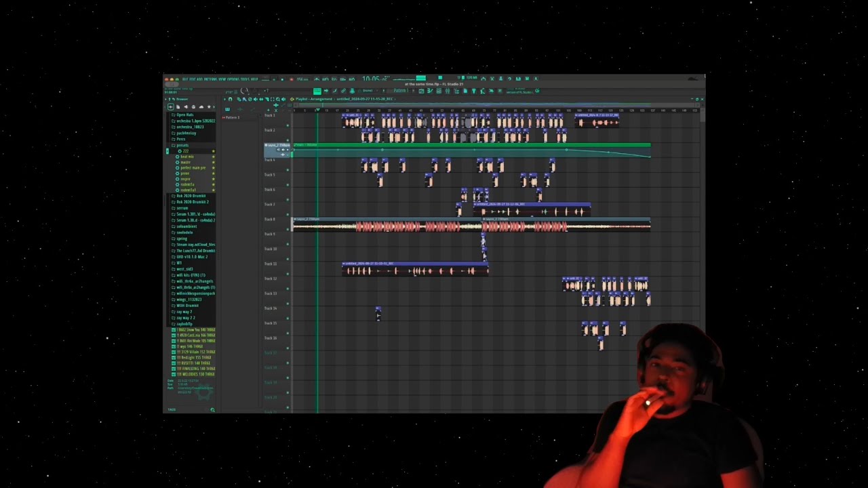This screenshot has width=868, height=488.
Task: Click the master pitch knob
Action: 256,91
